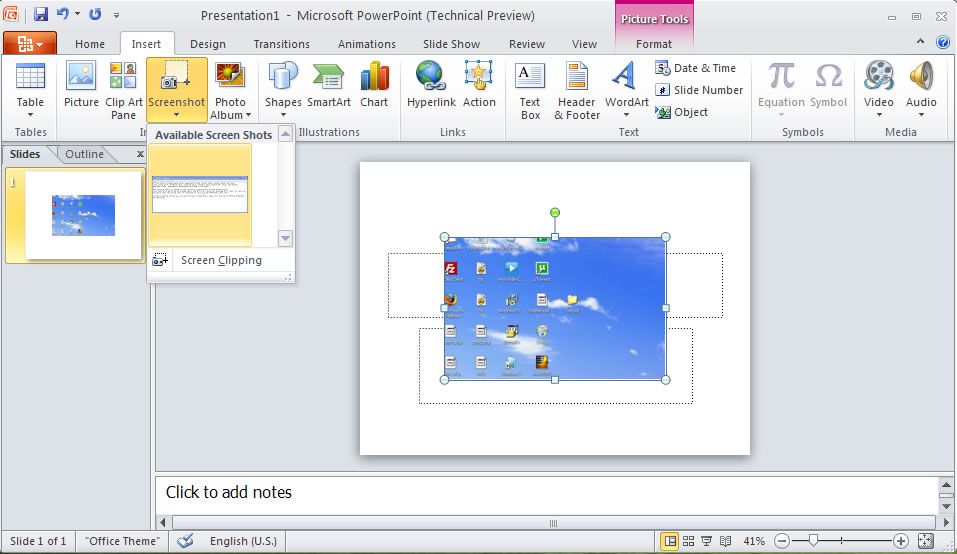Switch to Normal view in status bar
The height and width of the screenshot is (554, 957).
click(x=670, y=541)
